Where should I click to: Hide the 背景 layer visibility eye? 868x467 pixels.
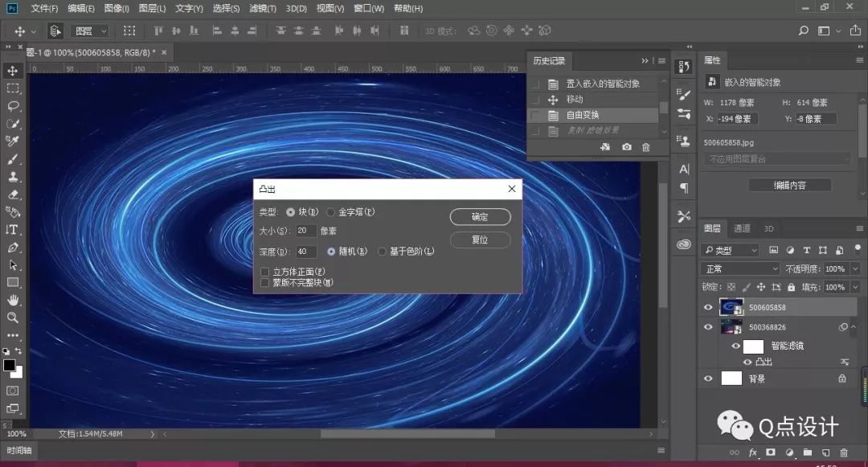(x=708, y=378)
